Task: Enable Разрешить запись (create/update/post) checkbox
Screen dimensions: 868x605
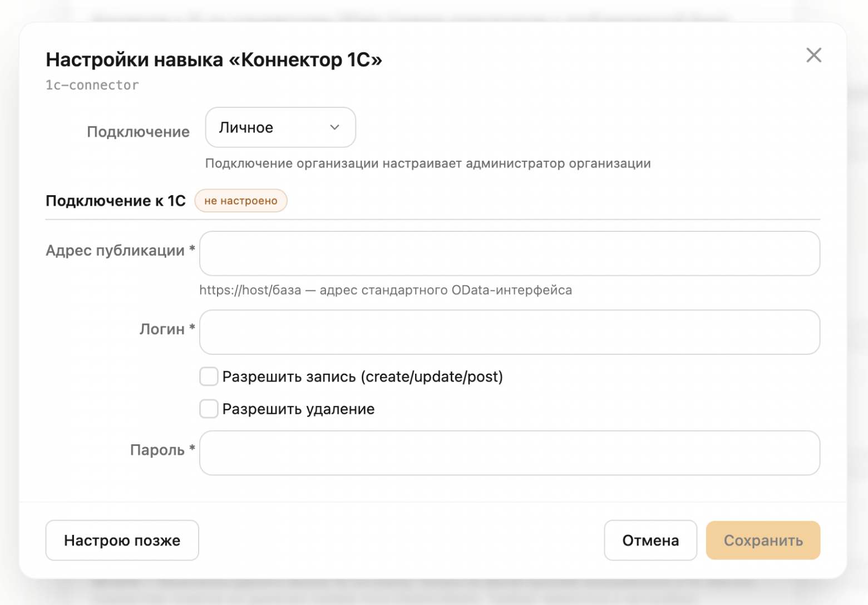Action: 209,376
